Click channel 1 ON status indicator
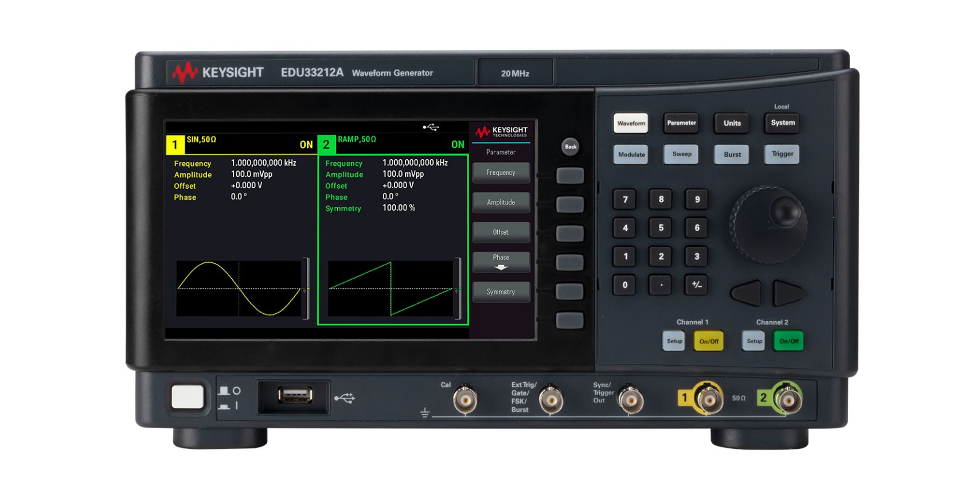 [306, 145]
